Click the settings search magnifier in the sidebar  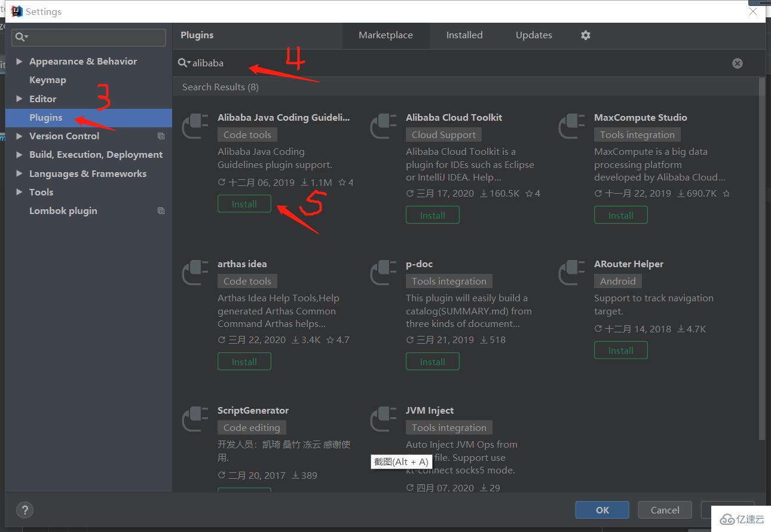[x=21, y=37]
